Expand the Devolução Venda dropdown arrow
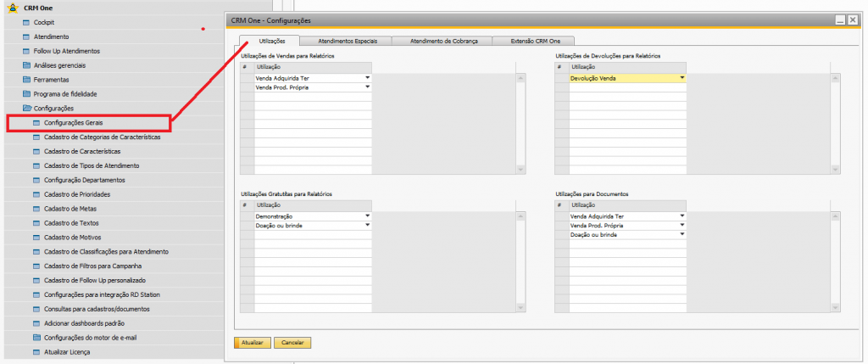 pos(682,78)
